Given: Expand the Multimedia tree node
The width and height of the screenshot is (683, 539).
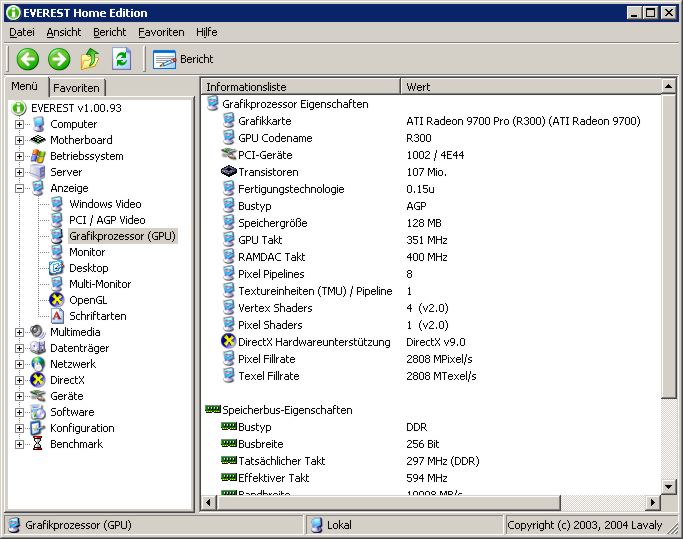Looking at the screenshot, I should (19, 332).
